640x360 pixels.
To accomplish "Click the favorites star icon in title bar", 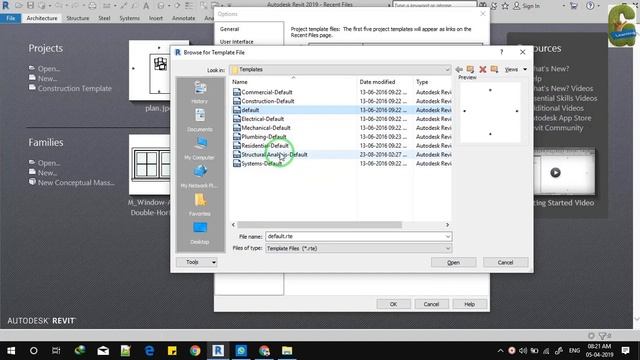I will pos(505,6).
